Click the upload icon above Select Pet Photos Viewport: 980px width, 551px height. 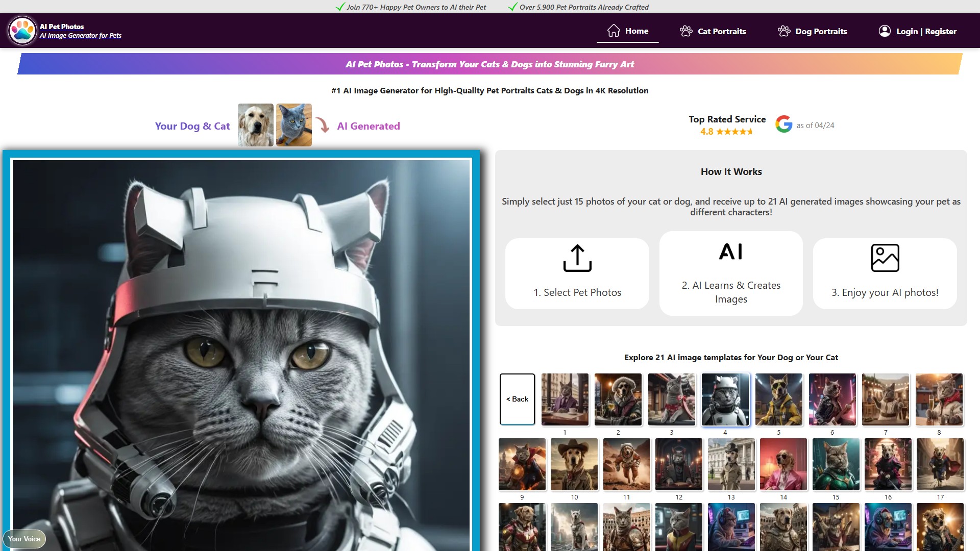(x=577, y=258)
